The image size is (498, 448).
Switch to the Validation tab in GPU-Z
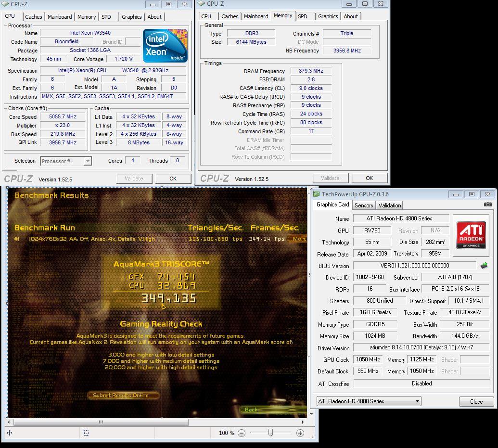pyautogui.click(x=390, y=205)
